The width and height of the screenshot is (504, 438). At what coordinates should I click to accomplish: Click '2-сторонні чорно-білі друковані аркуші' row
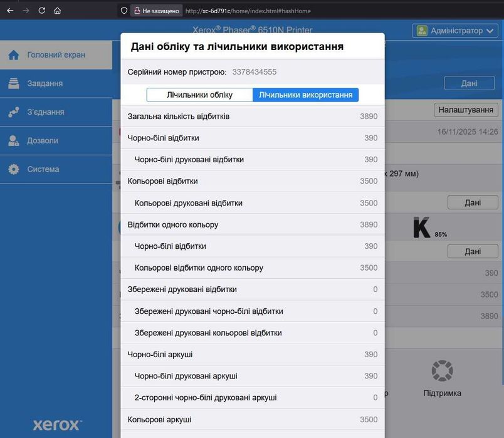(x=253, y=398)
